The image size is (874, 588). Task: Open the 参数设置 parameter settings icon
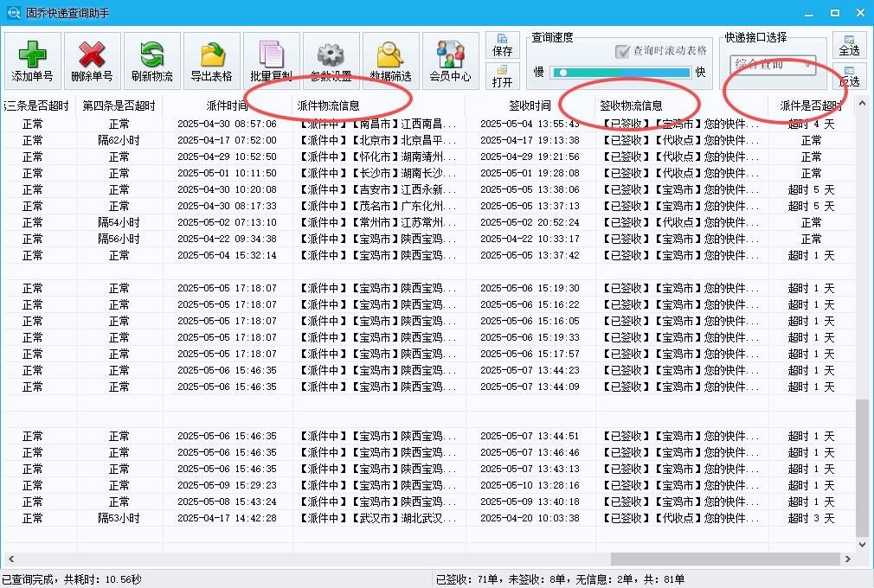click(330, 60)
